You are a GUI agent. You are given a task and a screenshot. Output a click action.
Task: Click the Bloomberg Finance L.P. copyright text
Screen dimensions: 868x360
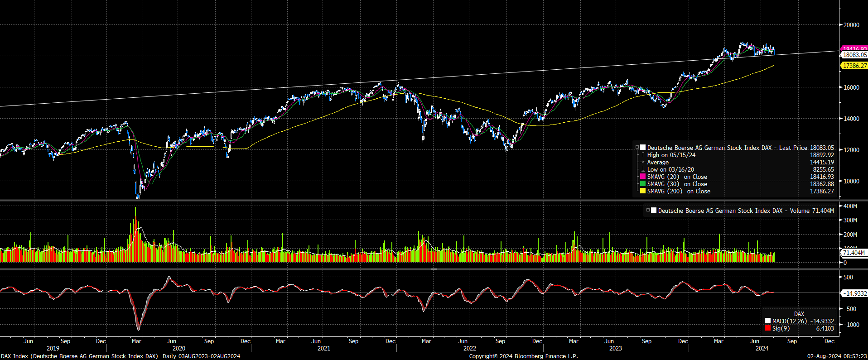(523, 356)
